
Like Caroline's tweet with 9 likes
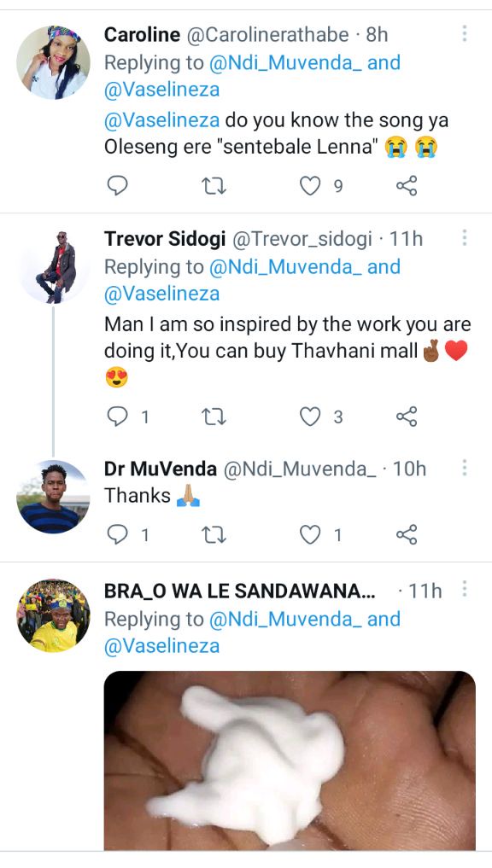[310, 186]
